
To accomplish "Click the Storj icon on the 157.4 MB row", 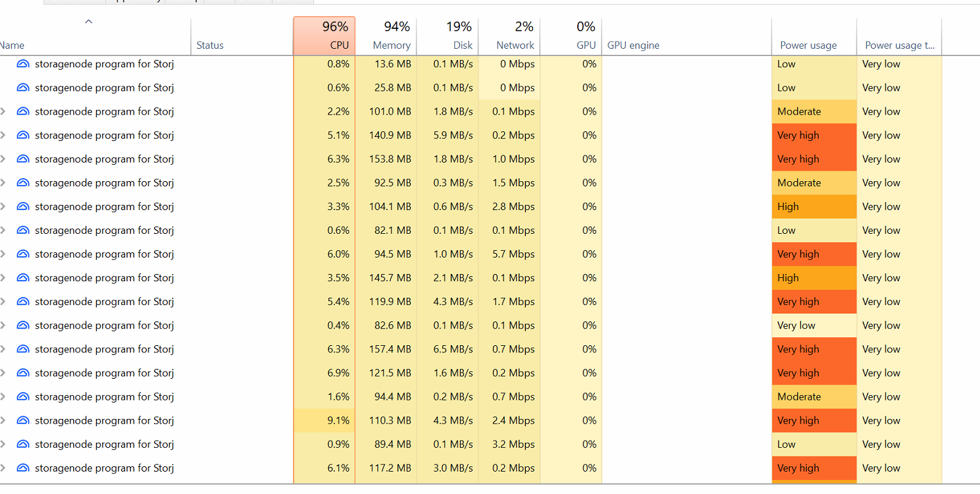I will point(23,349).
